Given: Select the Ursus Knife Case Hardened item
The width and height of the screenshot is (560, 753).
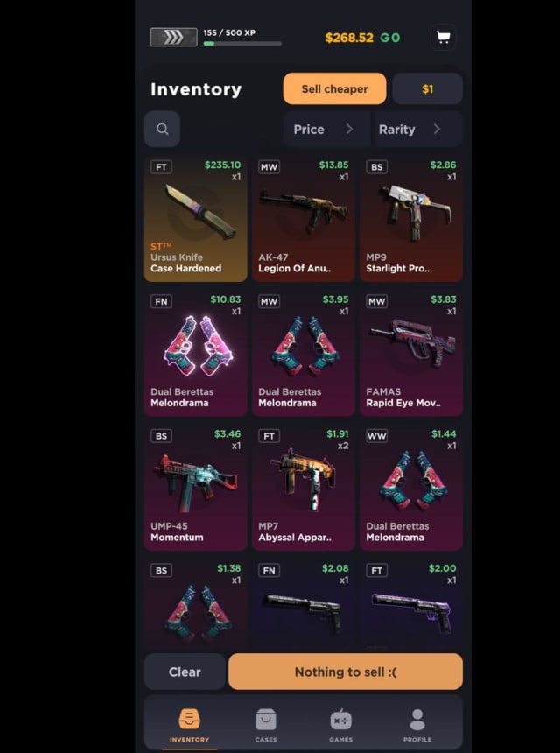Looking at the screenshot, I should [196, 219].
